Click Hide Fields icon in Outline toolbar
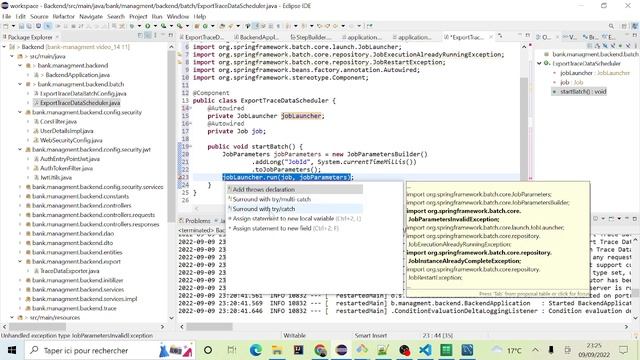The width and height of the screenshot is (640, 360). point(605,46)
